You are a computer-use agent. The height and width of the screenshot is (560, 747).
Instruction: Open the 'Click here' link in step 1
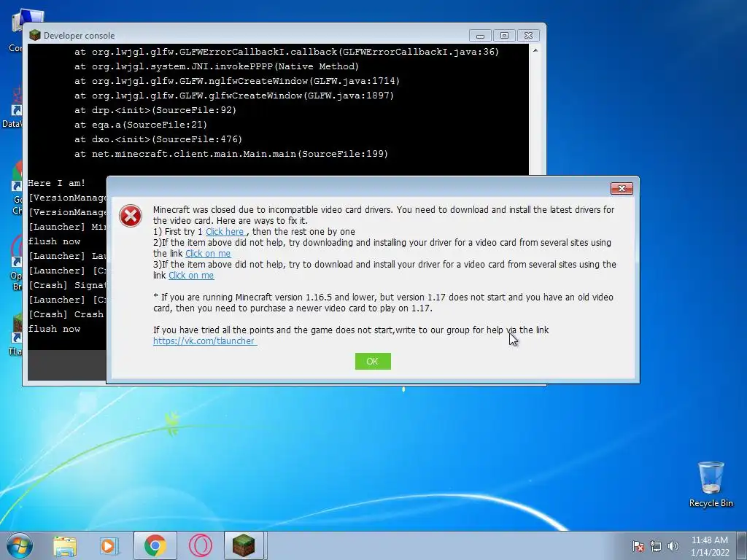[225, 232]
